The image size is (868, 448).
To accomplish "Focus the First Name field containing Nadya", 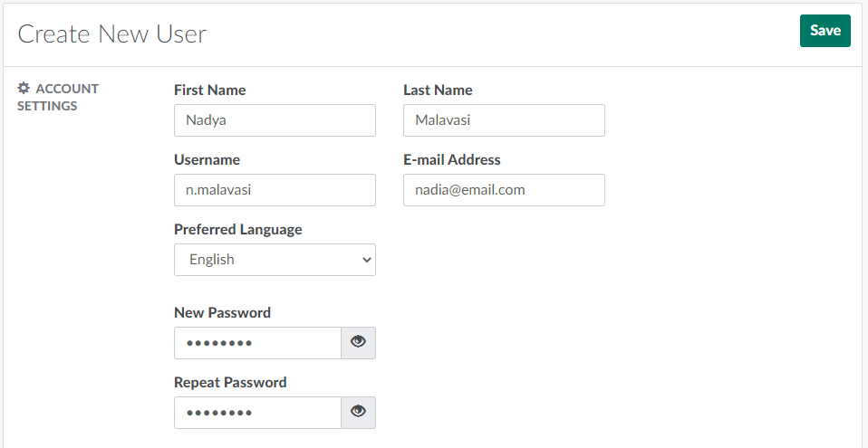I will point(275,120).
